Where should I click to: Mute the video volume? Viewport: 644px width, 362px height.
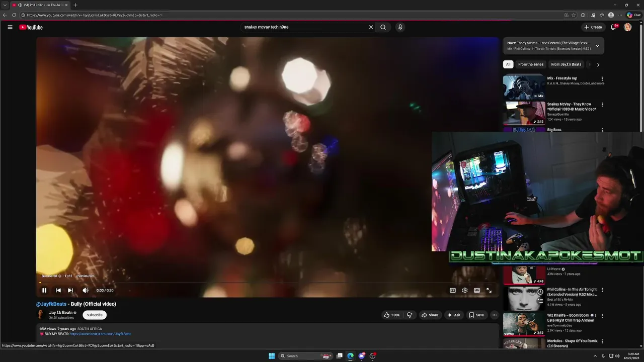(x=86, y=290)
